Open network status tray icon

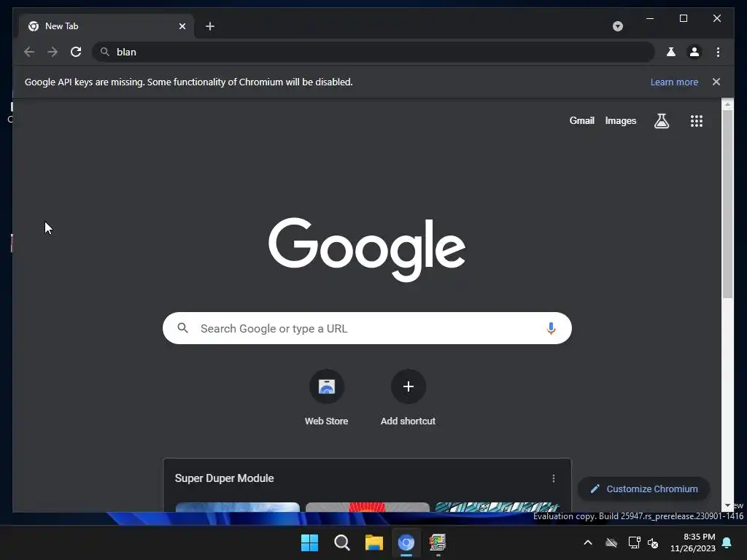(x=634, y=542)
